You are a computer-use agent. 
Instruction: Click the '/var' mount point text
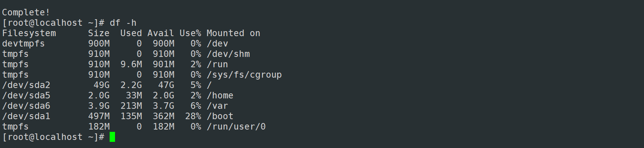(217, 106)
